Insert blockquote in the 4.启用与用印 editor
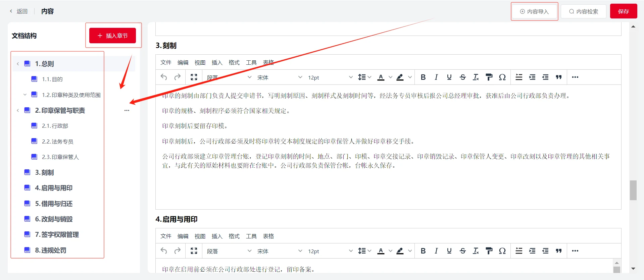This screenshot has height=280, width=644. tap(559, 251)
